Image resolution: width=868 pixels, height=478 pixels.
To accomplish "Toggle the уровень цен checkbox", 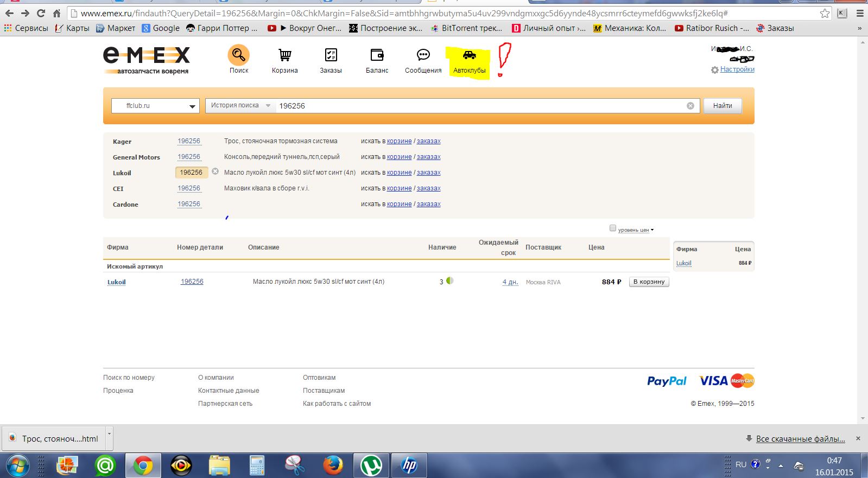I will point(613,228).
